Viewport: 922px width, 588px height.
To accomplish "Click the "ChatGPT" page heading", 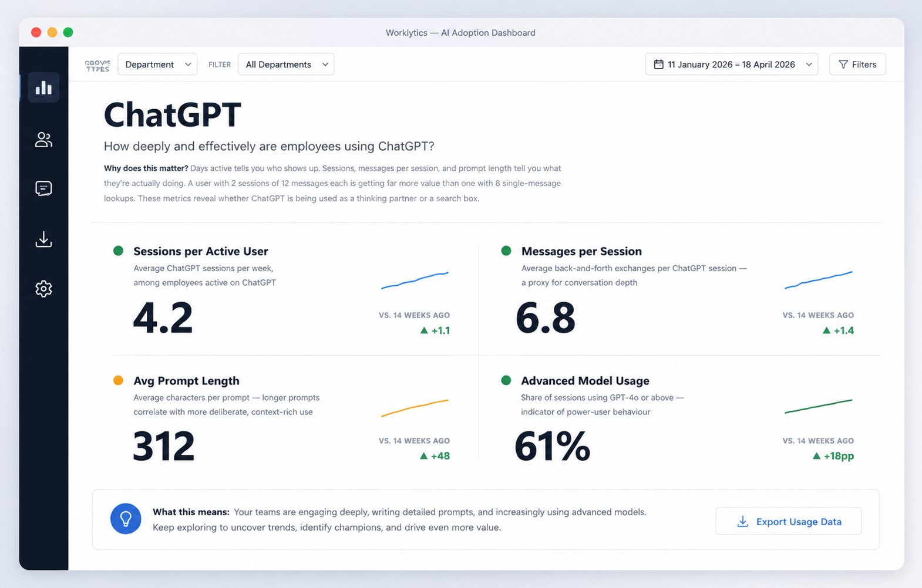I will tap(173, 114).
